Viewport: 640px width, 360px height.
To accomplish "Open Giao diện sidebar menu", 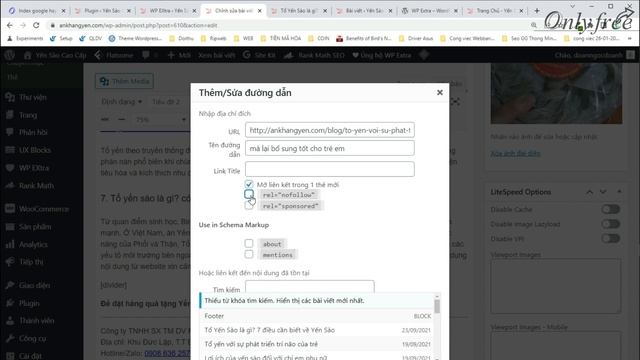I will (x=34, y=285).
